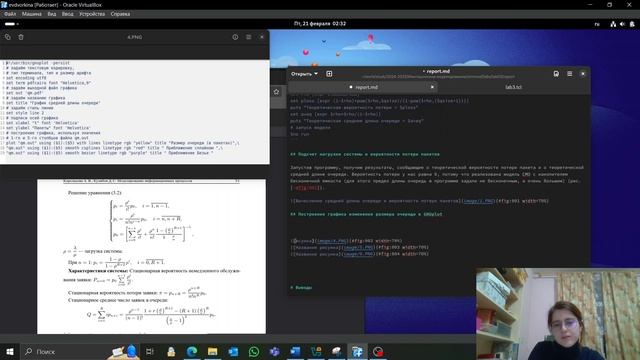
Task: Open File Explorer from taskbar
Action: 212,351
